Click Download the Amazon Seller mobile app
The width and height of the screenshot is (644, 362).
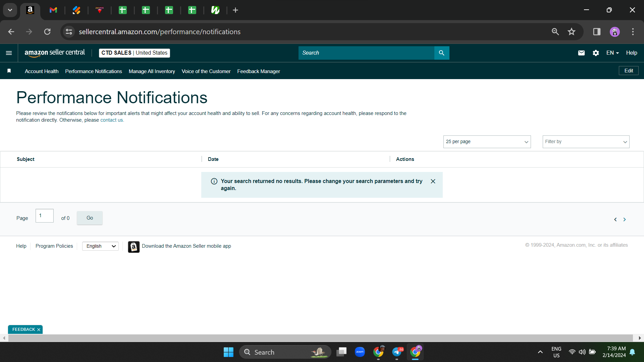pyautogui.click(x=186, y=246)
